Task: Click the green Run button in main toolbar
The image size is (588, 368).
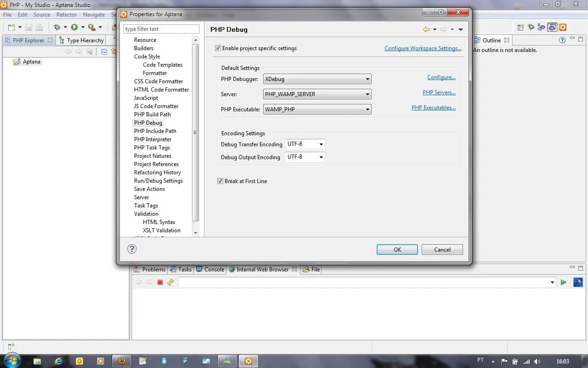Action: coord(74,28)
